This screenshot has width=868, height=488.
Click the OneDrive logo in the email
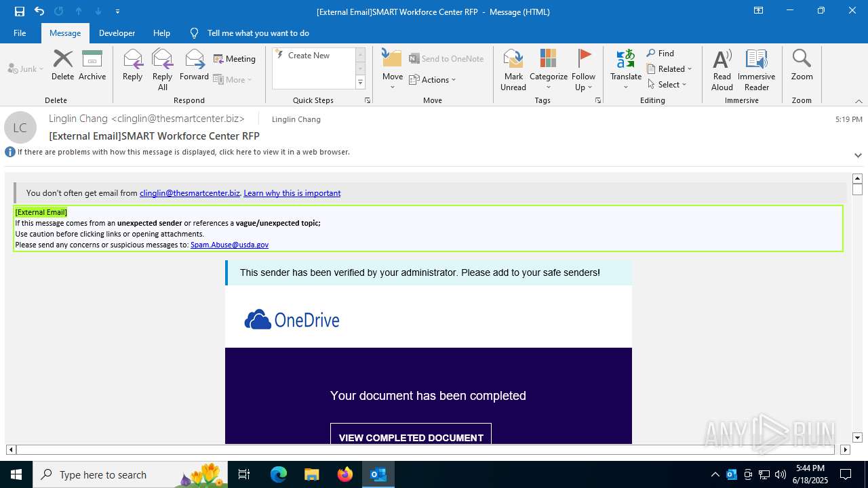coord(292,320)
